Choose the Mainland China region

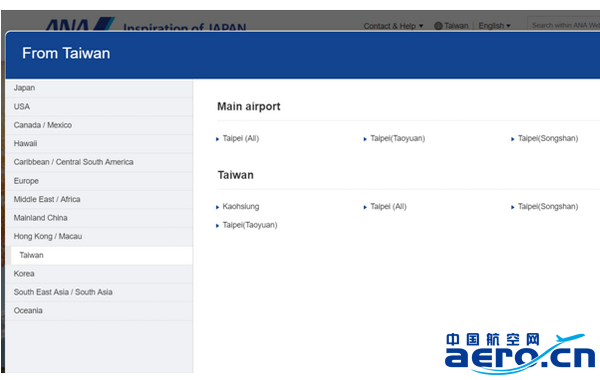(x=99, y=218)
